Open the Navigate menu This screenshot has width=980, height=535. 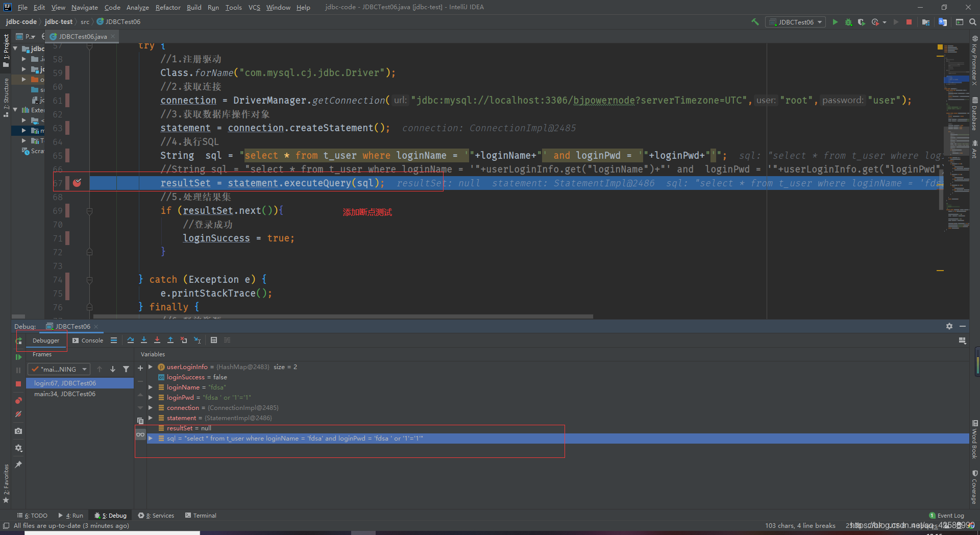coord(84,7)
